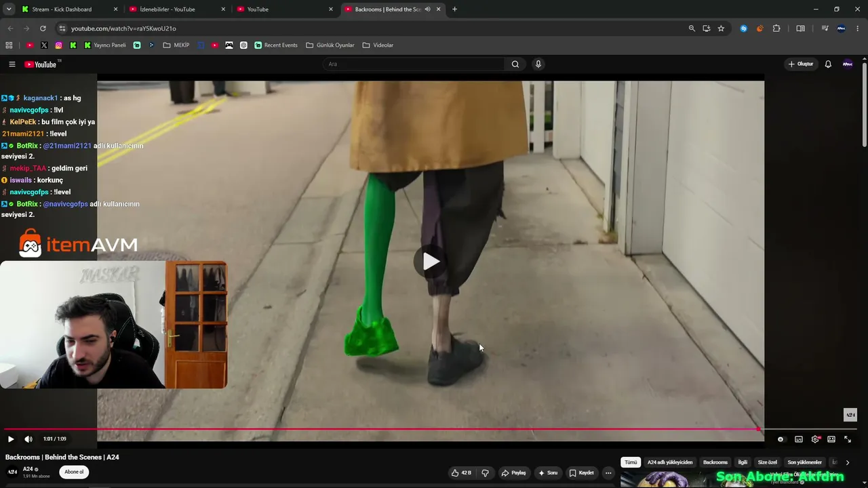Open the apps grid in bookmarks bar
This screenshot has height=488, width=868.
pos(9,45)
